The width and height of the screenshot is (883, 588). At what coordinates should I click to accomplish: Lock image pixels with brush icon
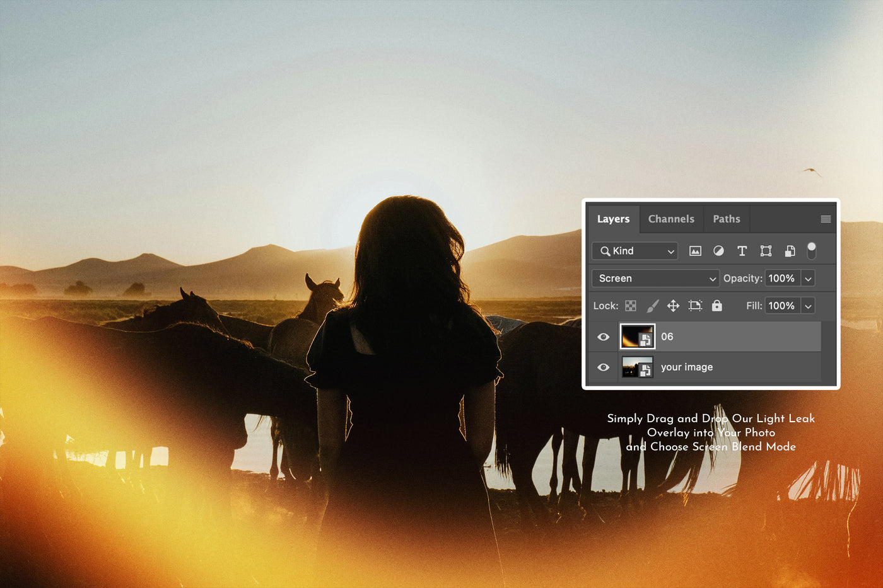652,306
